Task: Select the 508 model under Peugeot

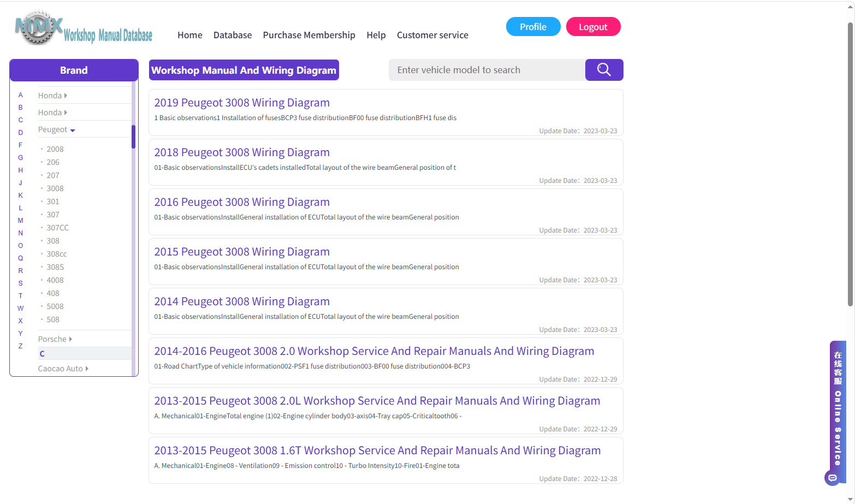Action: click(x=53, y=319)
